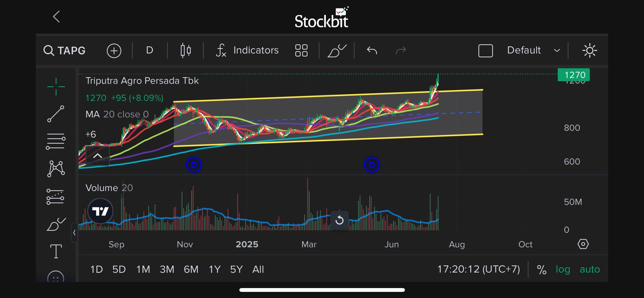
Task: Click the Triputra Agro Persada Tbk title
Action: coord(142,81)
